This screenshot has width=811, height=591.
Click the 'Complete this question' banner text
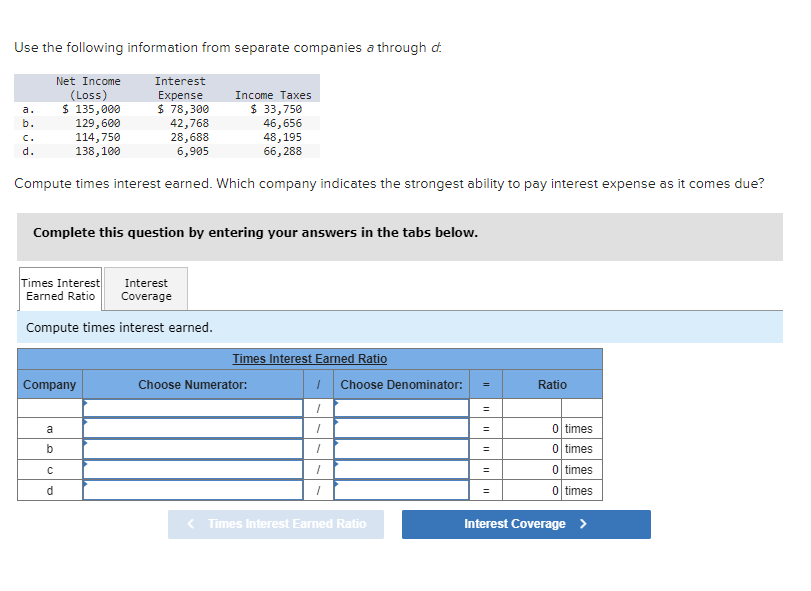pyautogui.click(x=256, y=233)
